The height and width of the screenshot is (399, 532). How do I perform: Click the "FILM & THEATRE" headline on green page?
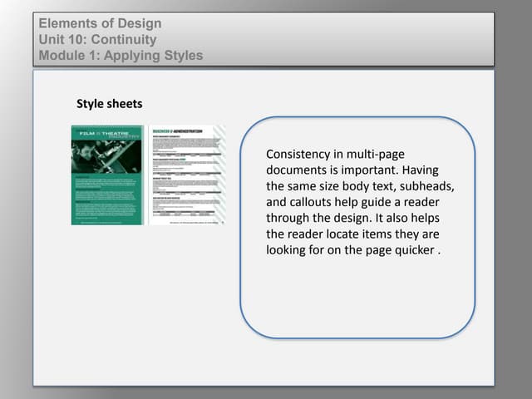click(108, 133)
